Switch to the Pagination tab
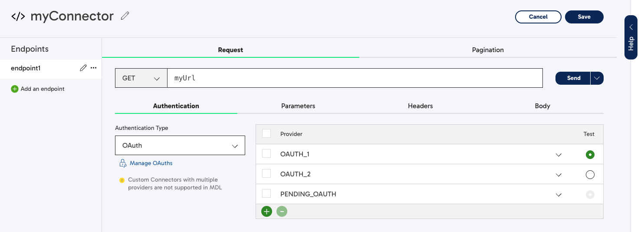644x232 pixels. (x=488, y=50)
